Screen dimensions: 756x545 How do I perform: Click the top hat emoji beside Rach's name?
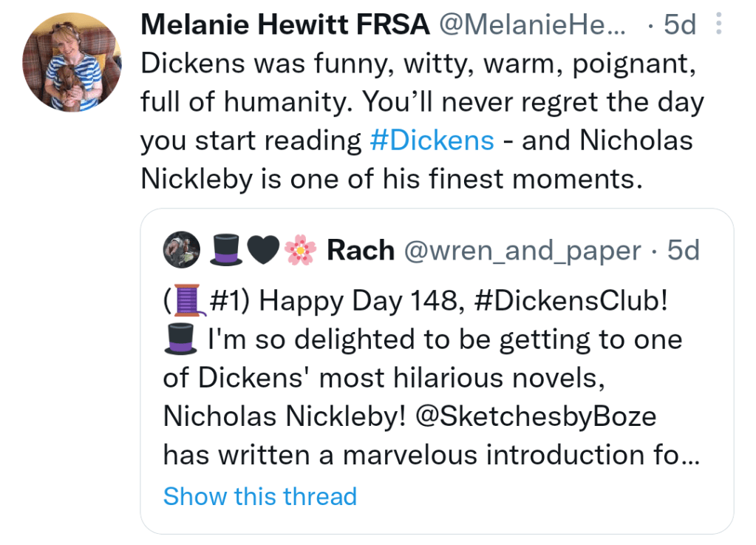226,251
